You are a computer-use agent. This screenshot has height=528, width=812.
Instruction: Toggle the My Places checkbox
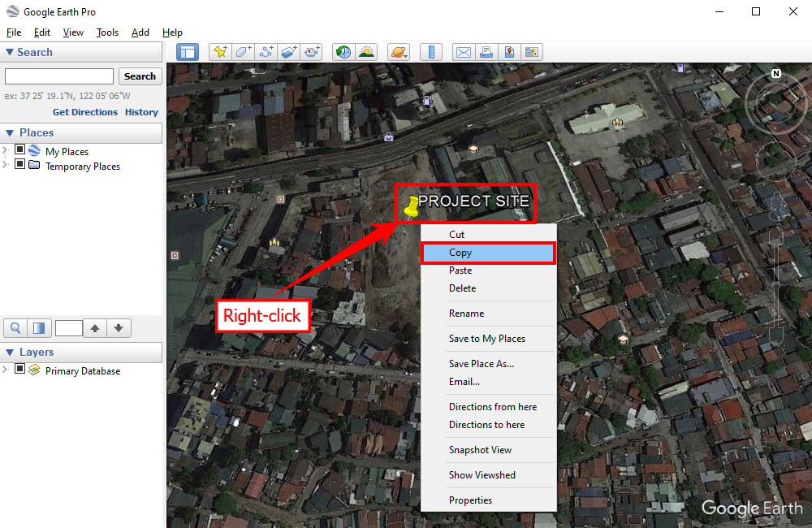(19, 149)
